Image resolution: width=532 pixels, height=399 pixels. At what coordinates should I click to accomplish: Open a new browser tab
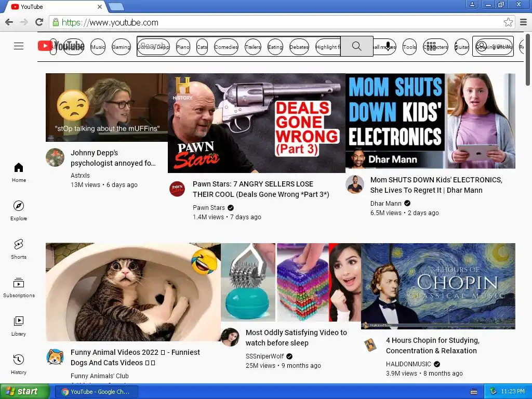point(116,7)
